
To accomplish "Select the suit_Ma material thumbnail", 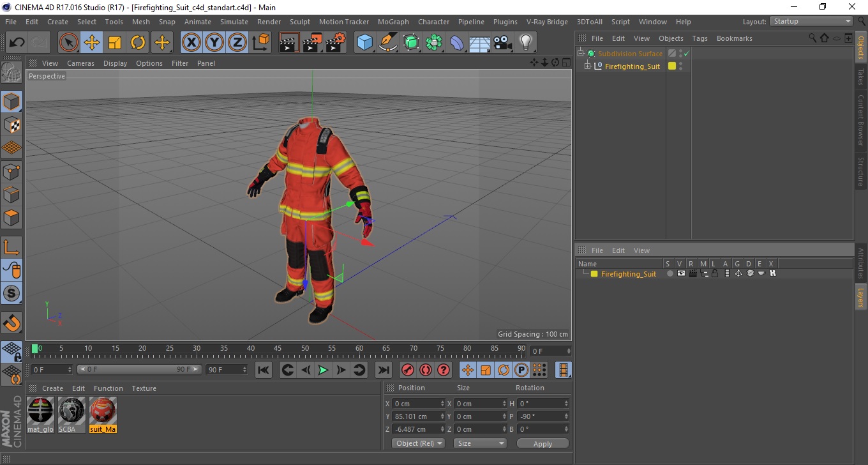I will click(103, 414).
